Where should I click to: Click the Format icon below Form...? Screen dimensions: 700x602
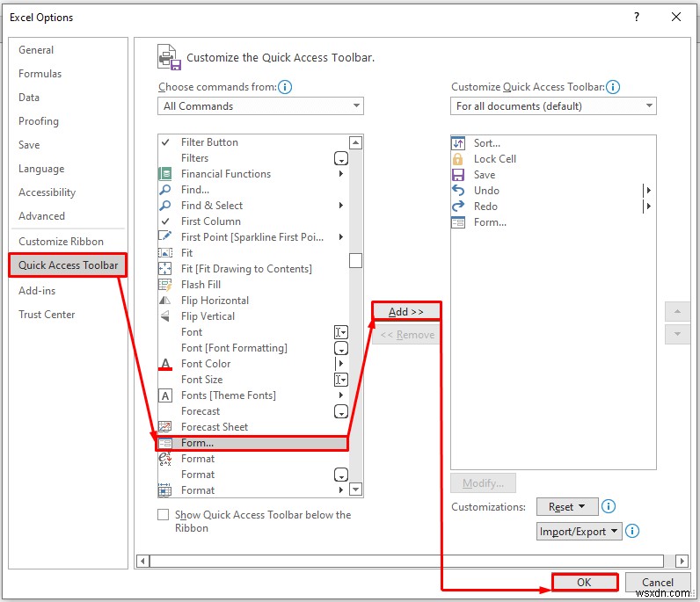pos(165,458)
